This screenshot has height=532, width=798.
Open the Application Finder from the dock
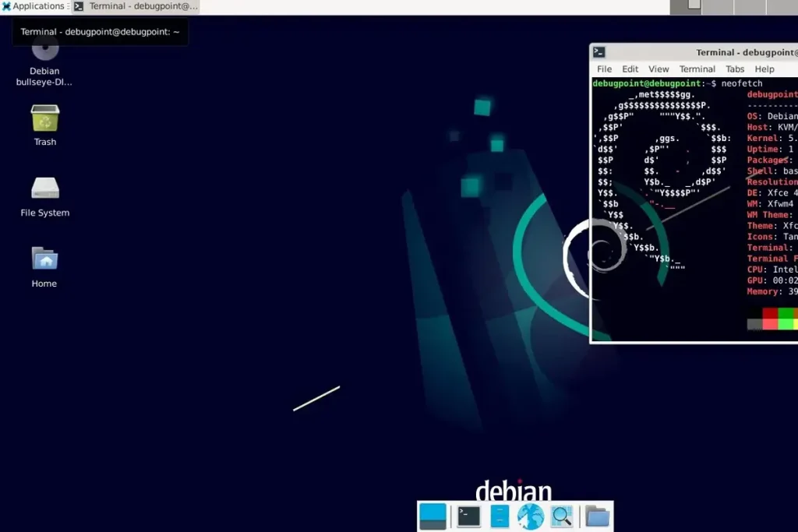tap(562, 516)
